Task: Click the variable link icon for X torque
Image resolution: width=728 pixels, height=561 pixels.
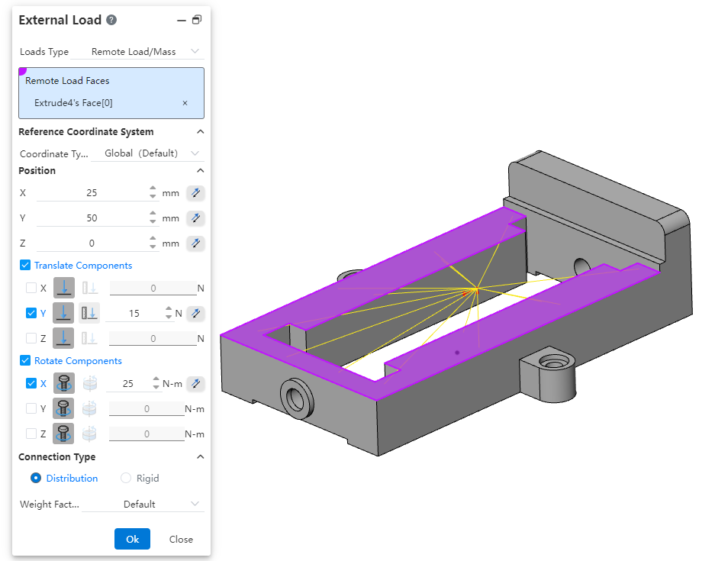Action: pos(195,383)
